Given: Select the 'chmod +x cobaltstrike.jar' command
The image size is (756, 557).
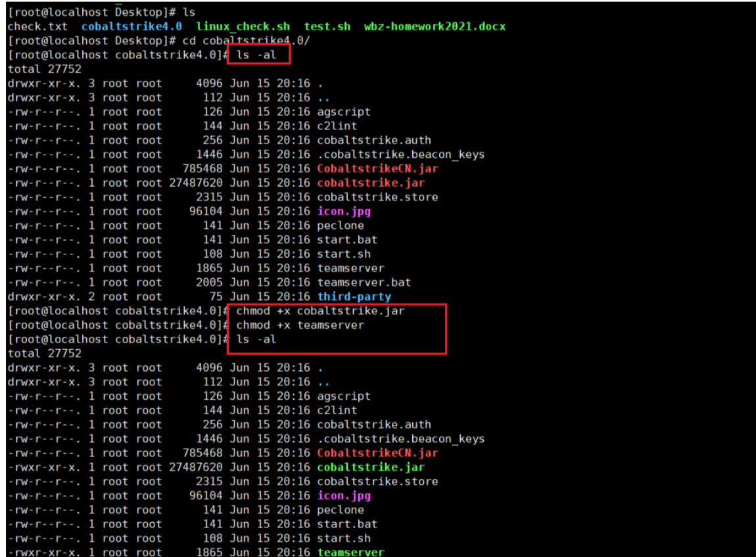Looking at the screenshot, I should click(x=320, y=310).
